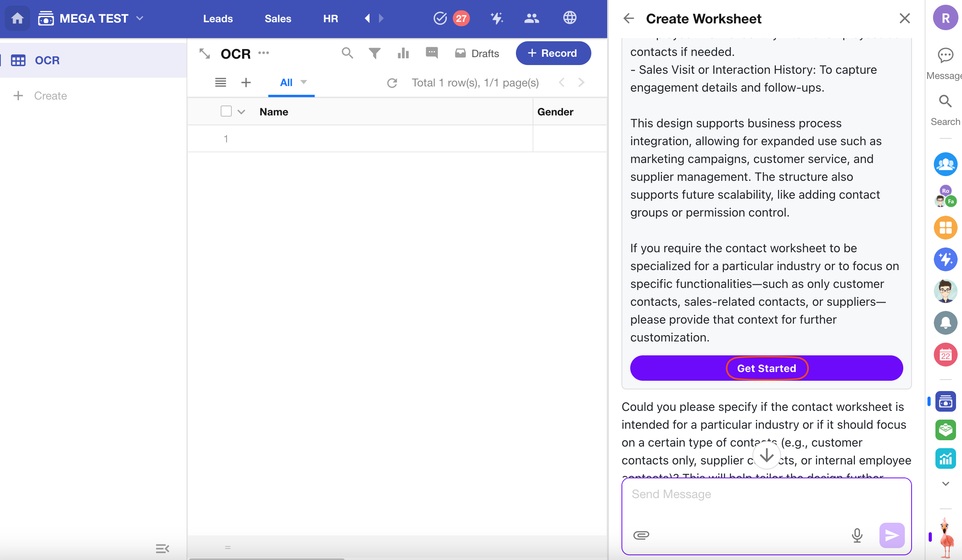Click the search magnifier in OCR toolbar

(347, 53)
